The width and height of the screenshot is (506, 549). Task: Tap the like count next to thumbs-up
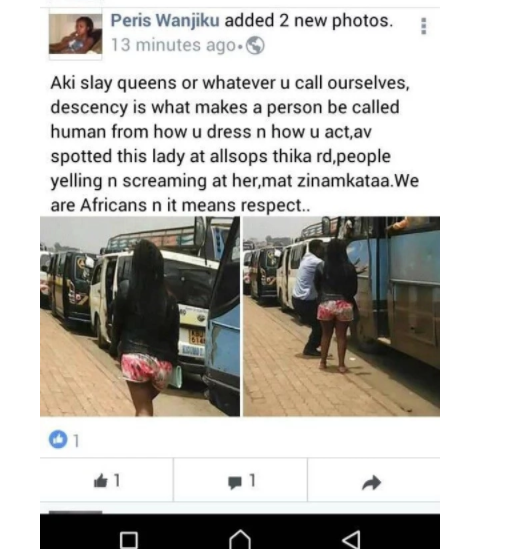[x=117, y=480]
